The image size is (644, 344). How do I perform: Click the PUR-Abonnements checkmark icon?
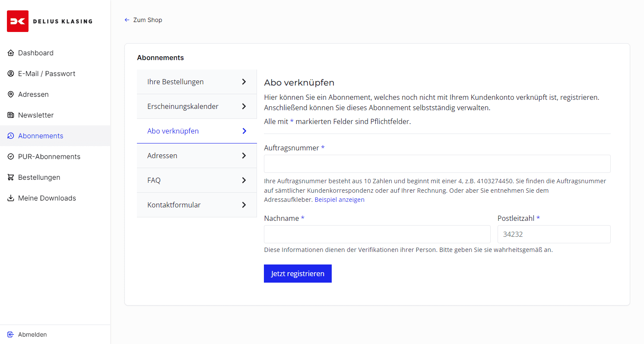coord(11,157)
